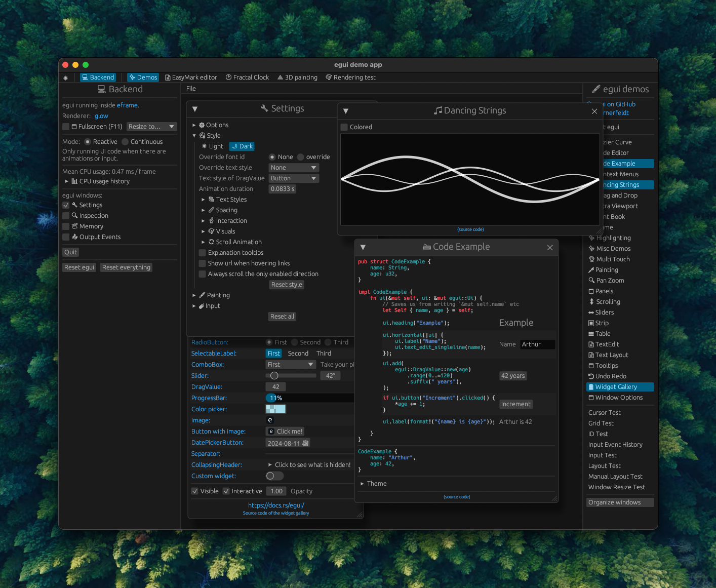Image resolution: width=716 pixels, height=588 pixels.
Task: Enable the Inspection window checkbox
Action: click(66, 216)
